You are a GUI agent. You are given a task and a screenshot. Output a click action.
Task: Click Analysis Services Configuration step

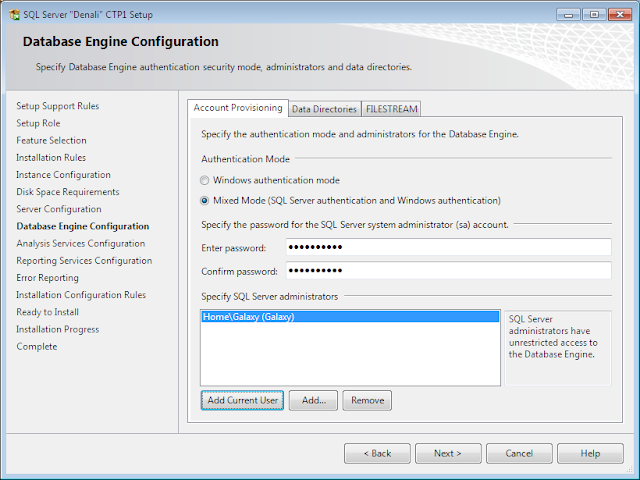(x=81, y=243)
